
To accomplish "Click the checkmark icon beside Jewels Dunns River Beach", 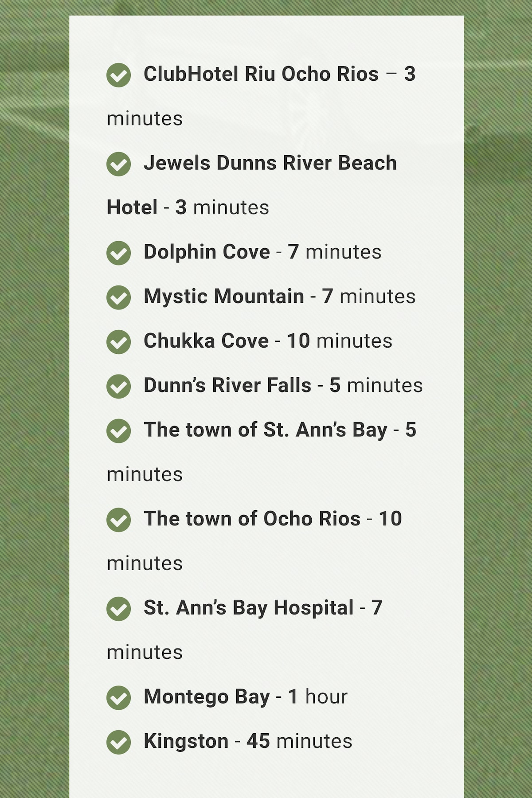I will point(118,164).
